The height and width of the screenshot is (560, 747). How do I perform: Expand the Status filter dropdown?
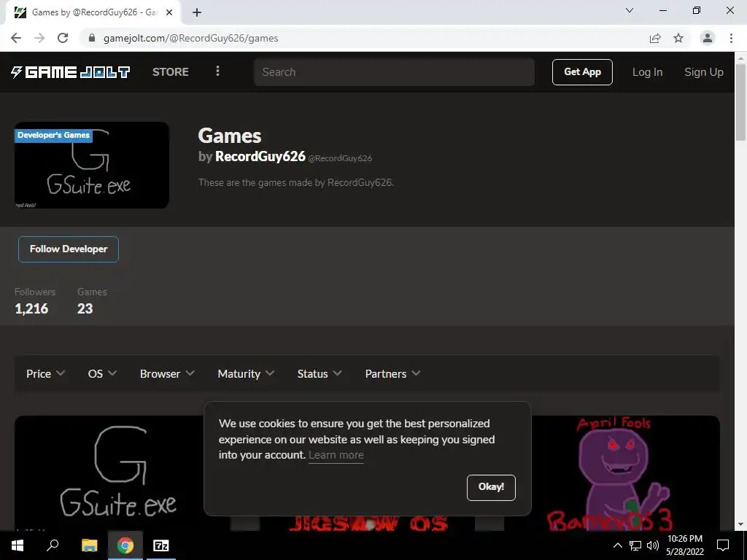click(320, 374)
